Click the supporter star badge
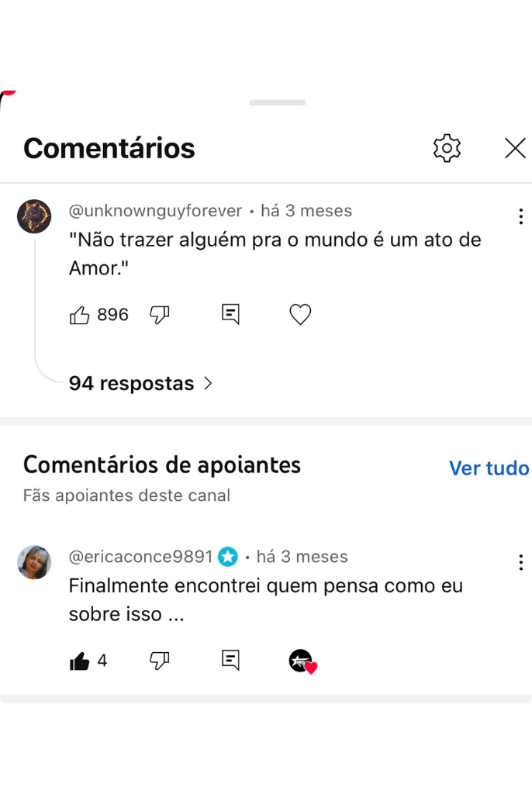This screenshot has height=794, width=532. pyautogui.click(x=228, y=557)
